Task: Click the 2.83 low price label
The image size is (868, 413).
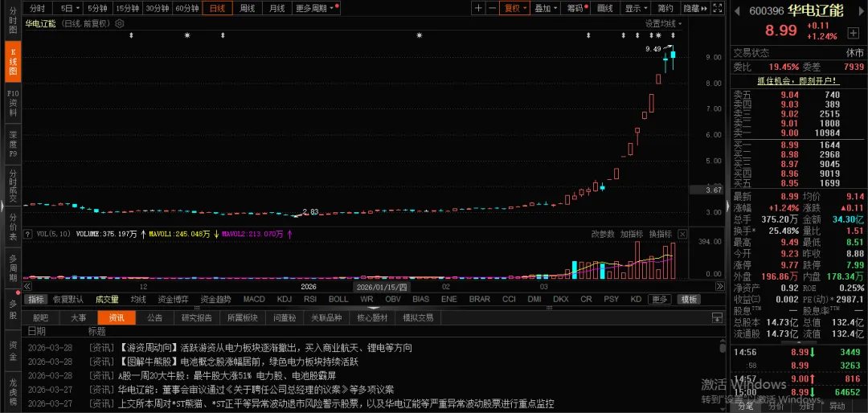Action: click(x=310, y=211)
